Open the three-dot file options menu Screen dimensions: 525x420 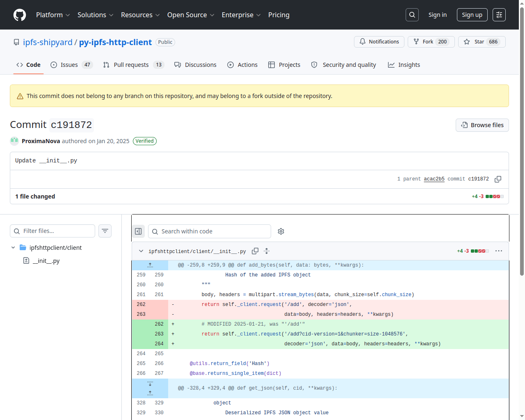pyautogui.click(x=499, y=251)
